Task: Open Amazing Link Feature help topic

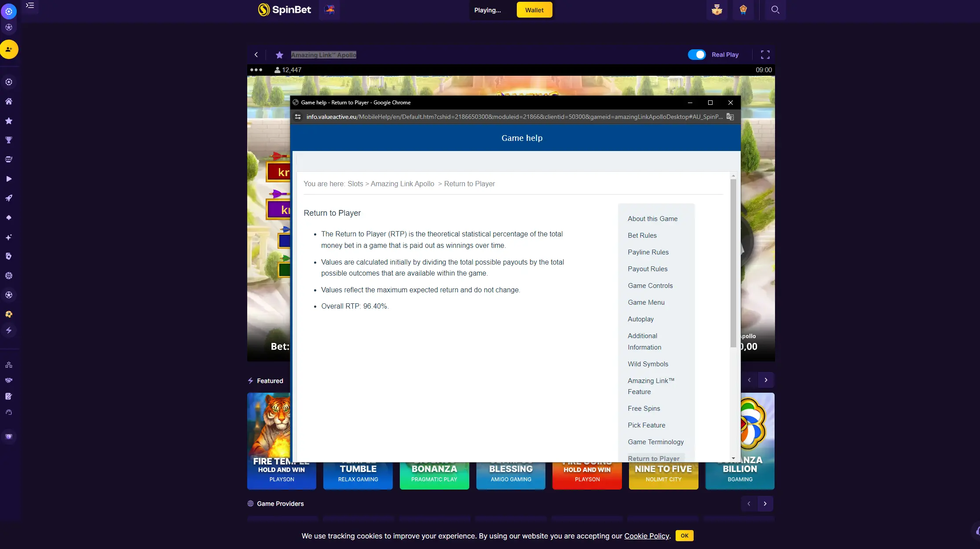Action: pyautogui.click(x=651, y=386)
